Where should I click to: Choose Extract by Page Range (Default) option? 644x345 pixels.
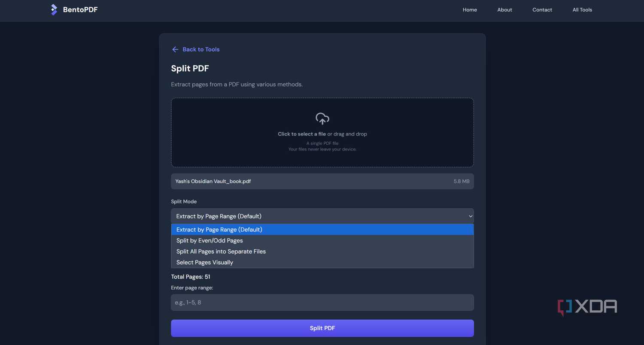(x=322, y=230)
